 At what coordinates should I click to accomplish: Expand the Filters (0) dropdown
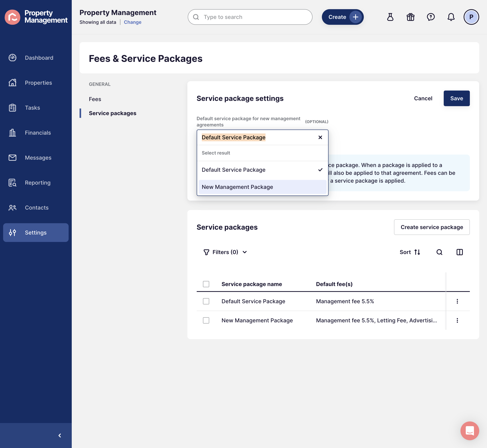(x=225, y=252)
